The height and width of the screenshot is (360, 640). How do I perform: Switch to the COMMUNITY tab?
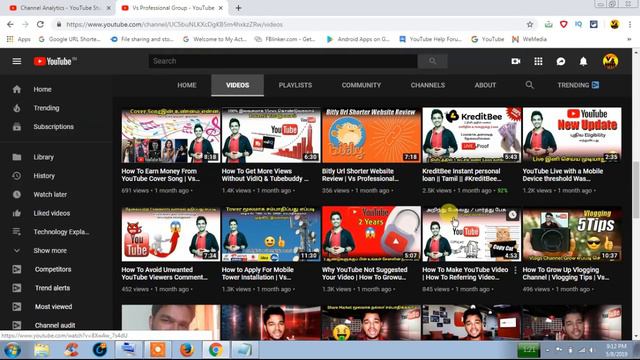[361, 85]
